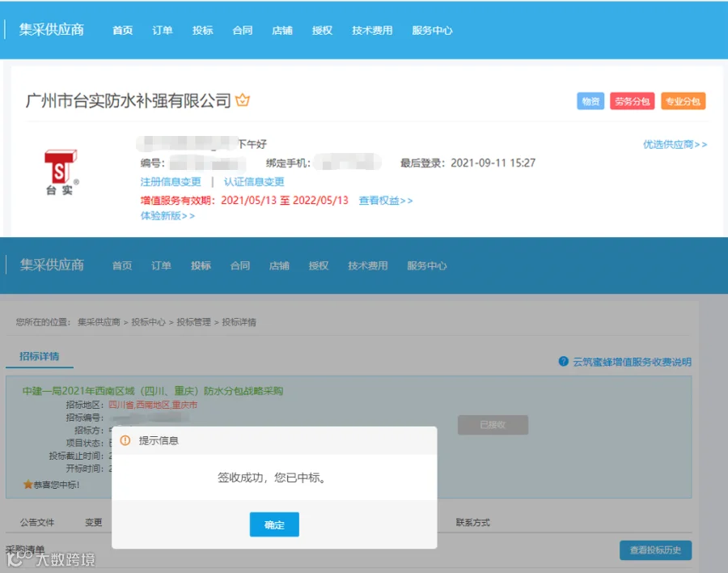The image size is (728, 573).
Task: Click the 服务中心 item in the lower dark navigation bar
Action: pyautogui.click(x=426, y=265)
